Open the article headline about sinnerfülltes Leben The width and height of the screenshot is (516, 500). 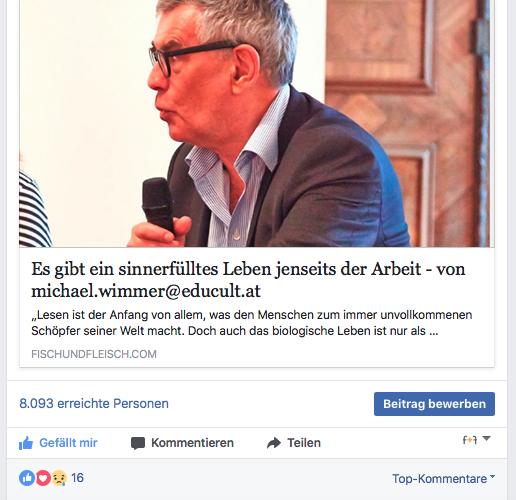tap(248, 280)
